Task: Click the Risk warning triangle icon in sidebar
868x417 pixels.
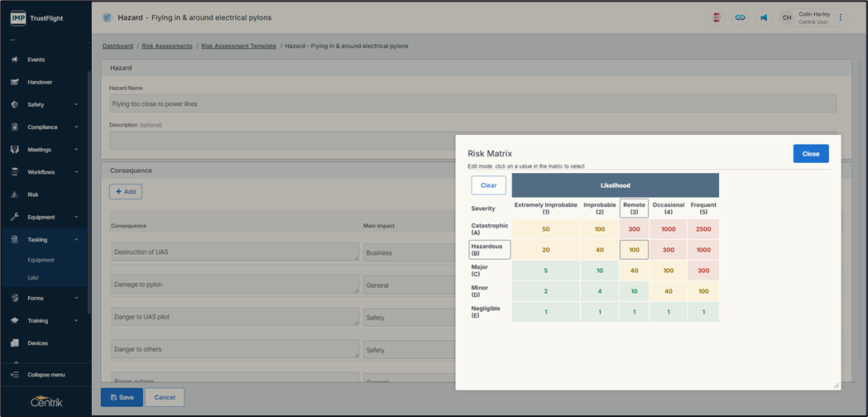Action: [x=14, y=195]
